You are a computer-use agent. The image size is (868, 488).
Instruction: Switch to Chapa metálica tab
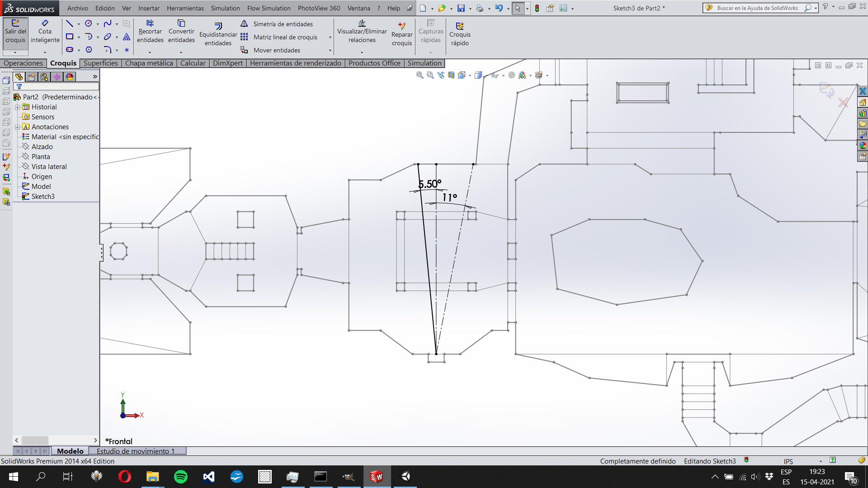click(x=149, y=63)
